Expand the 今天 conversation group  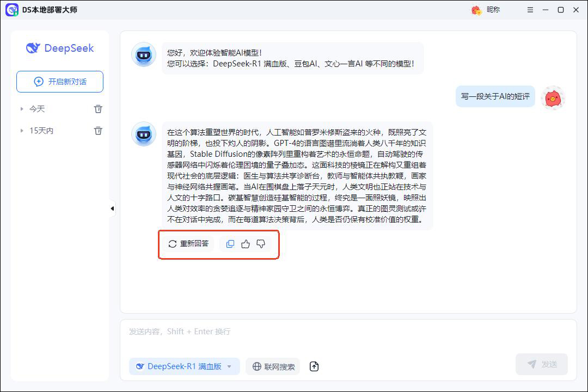22,109
